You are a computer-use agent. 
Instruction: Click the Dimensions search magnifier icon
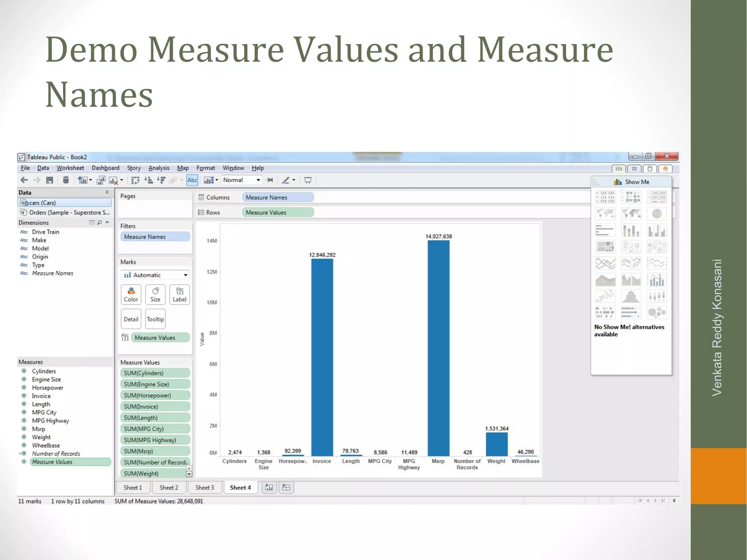tap(99, 222)
